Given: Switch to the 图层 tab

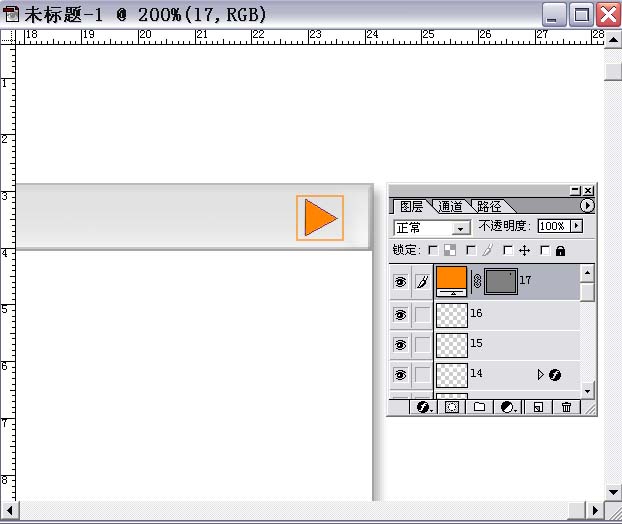Looking at the screenshot, I should tap(411, 206).
